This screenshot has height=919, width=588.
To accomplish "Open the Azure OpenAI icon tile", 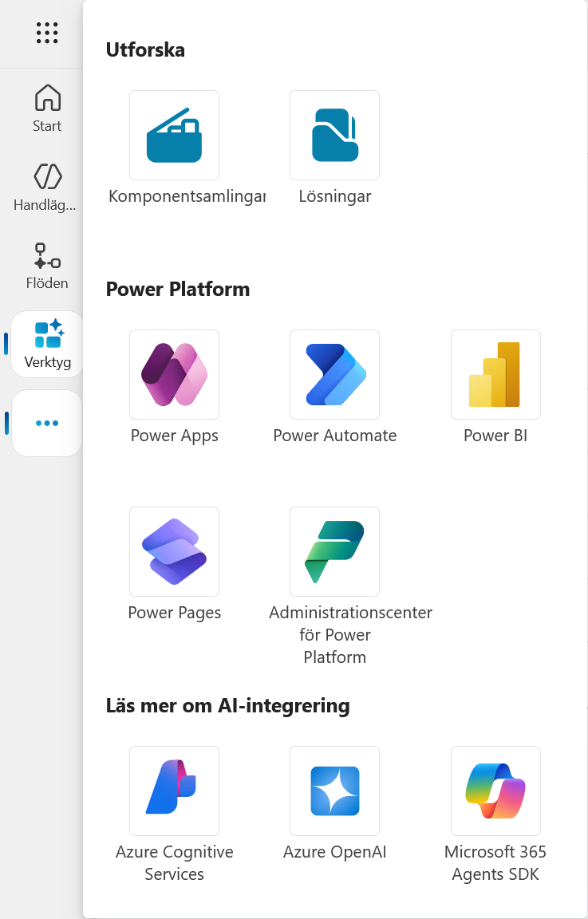I will [335, 791].
